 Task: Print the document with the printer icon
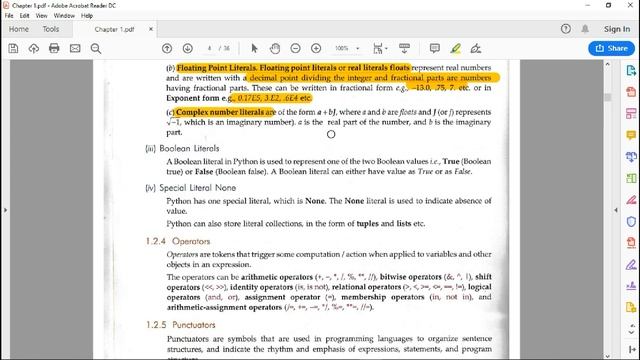coord(54,49)
